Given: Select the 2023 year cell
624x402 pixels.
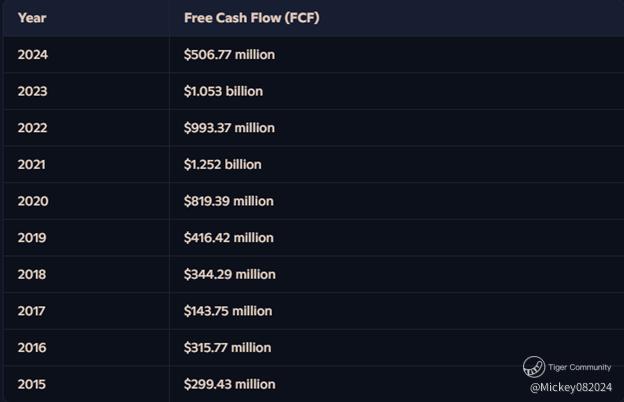Looking at the screenshot, I should (33, 91).
